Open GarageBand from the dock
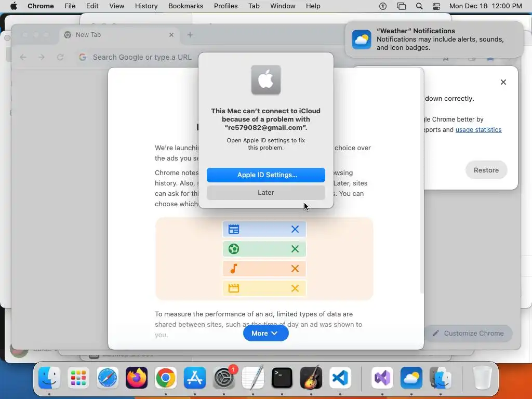The height and width of the screenshot is (399, 532). [311, 378]
